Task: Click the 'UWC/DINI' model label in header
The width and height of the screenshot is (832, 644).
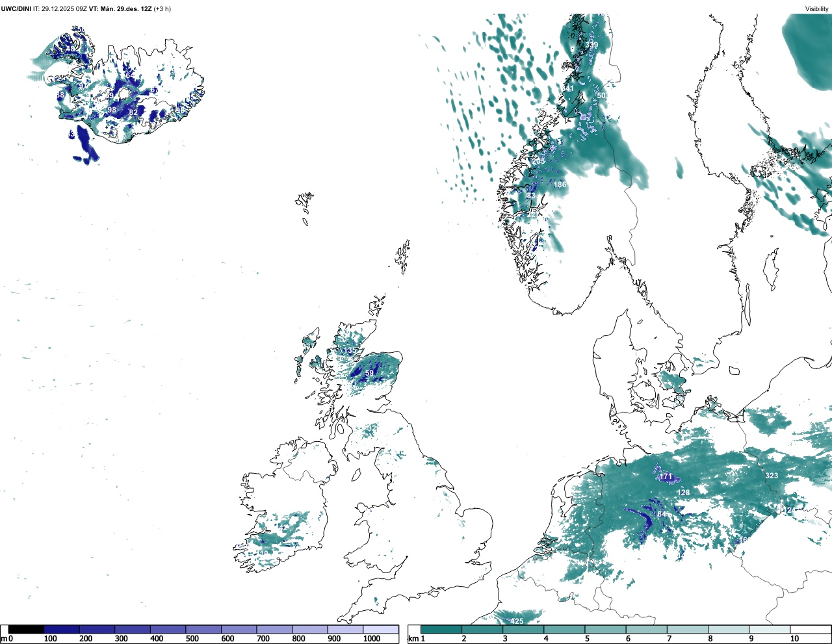Action: pos(16,8)
